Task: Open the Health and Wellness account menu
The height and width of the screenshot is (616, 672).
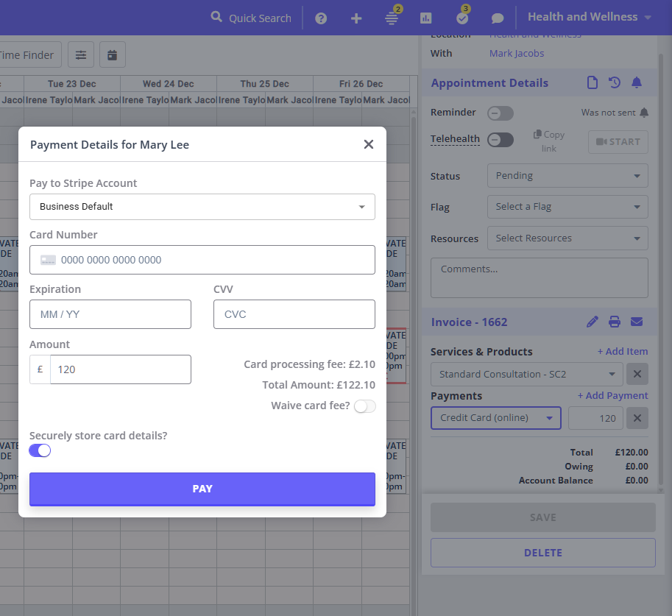Action: (x=589, y=17)
